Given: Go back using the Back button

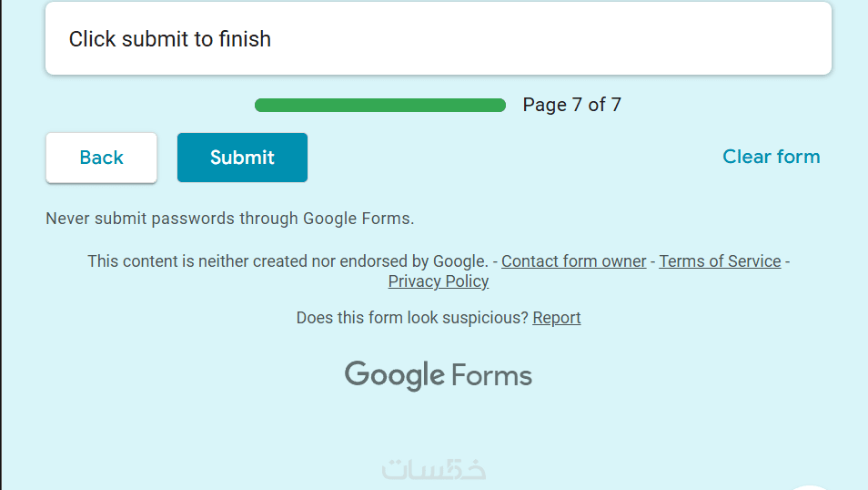Looking at the screenshot, I should (101, 158).
